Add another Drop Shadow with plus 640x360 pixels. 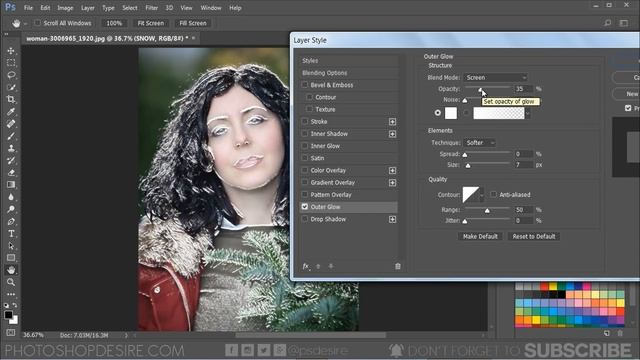click(392, 220)
